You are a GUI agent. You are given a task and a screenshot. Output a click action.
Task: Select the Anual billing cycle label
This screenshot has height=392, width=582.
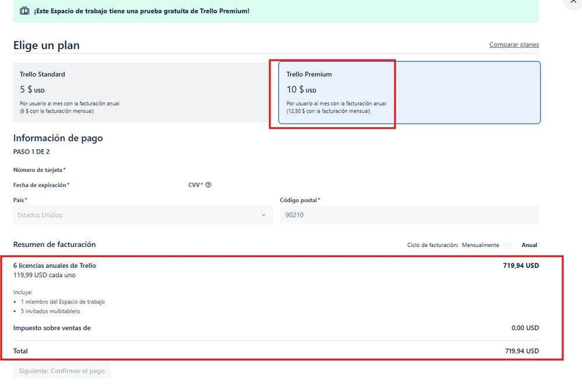[x=530, y=245]
